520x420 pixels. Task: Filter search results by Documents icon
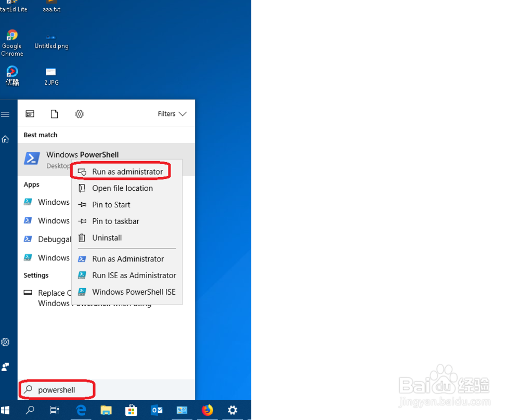click(x=55, y=114)
